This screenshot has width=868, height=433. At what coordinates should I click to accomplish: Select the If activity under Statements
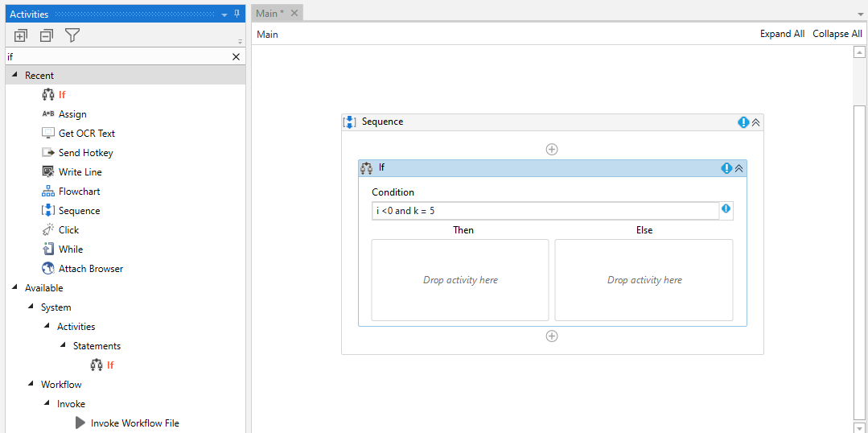tap(110, 365)
